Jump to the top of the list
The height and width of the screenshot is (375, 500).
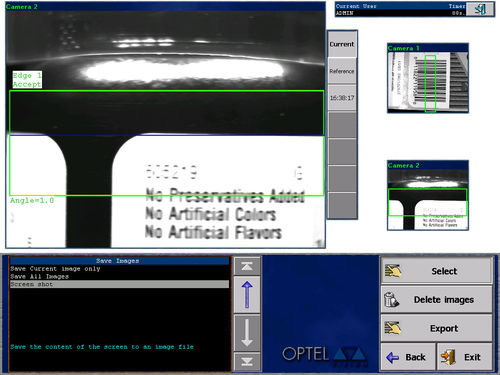[247, 266]
